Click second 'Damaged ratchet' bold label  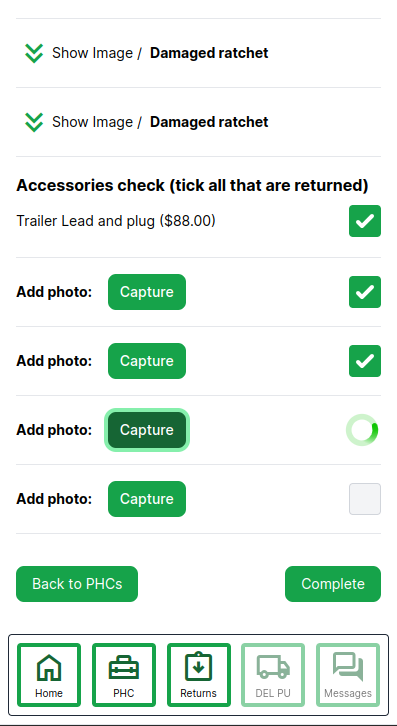(x=209, y=122)
